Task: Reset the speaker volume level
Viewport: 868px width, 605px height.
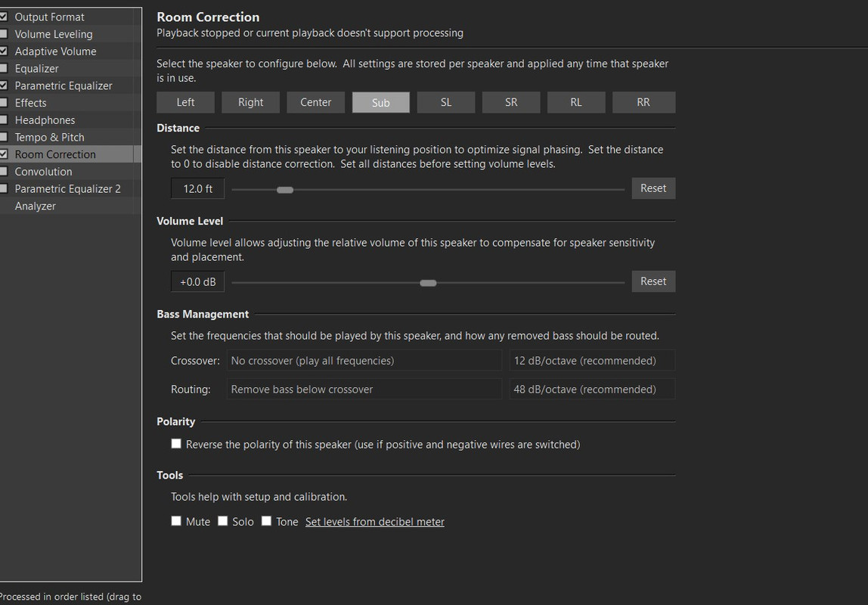Action: pos(653,281)
